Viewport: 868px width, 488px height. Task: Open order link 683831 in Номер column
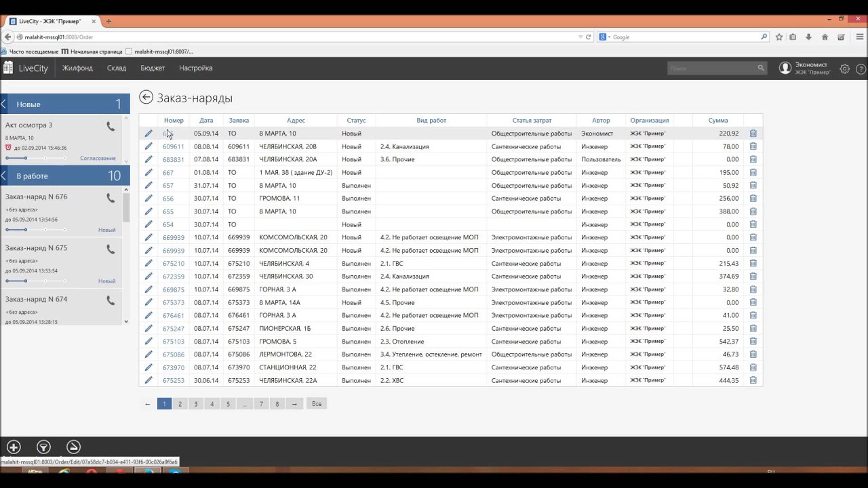pyautogui.click(x=173, y=159)
